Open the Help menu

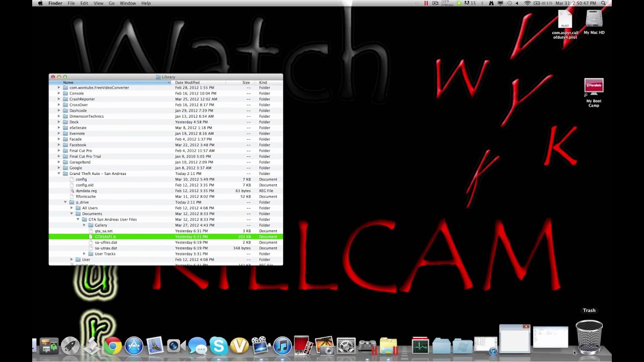[146, 3]
